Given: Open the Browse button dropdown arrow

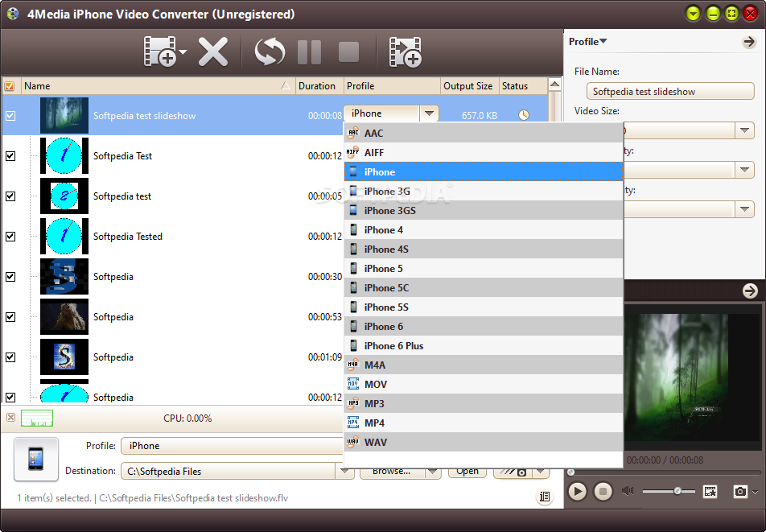Looking at the screenshot, I should (x=433, y=472).
